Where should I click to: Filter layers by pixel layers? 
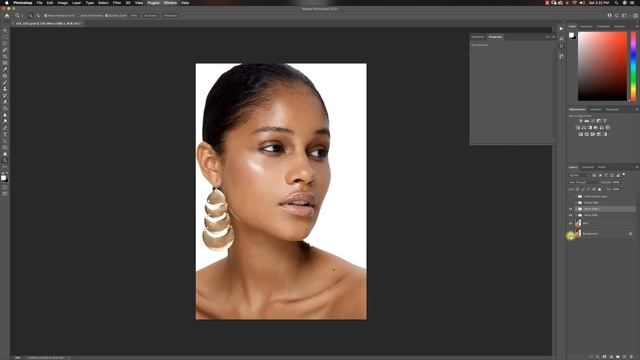pyautogui.click(x=594, y=176)
